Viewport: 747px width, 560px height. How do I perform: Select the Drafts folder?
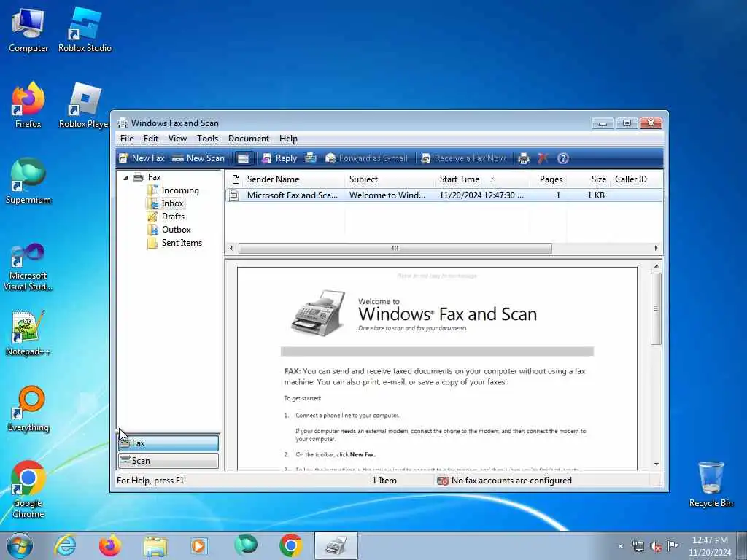click(x=173, y=216)
